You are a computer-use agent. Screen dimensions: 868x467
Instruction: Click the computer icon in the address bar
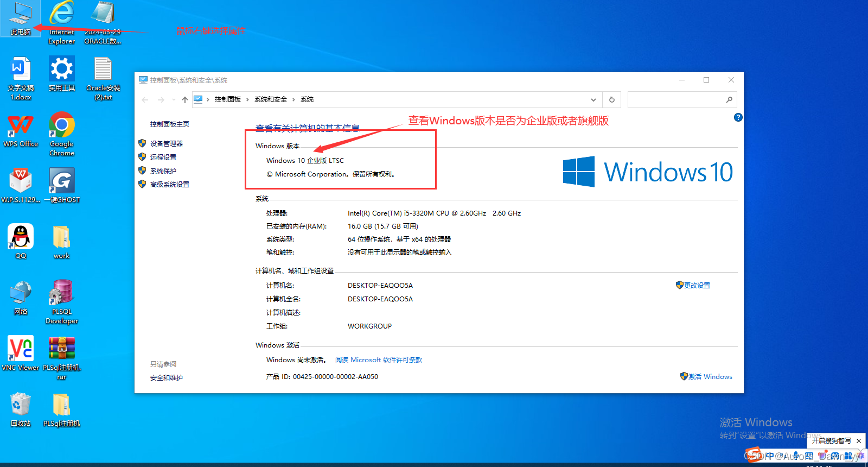[x=198, y=99]
